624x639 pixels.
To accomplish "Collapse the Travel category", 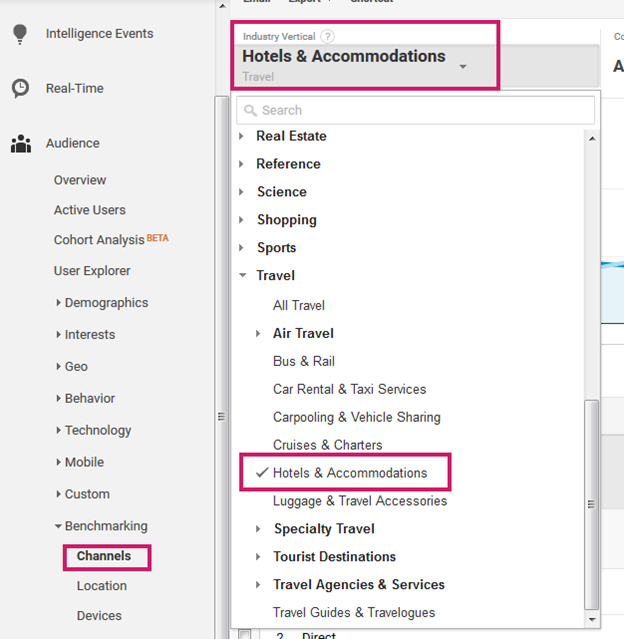I will tap(243, 275).
